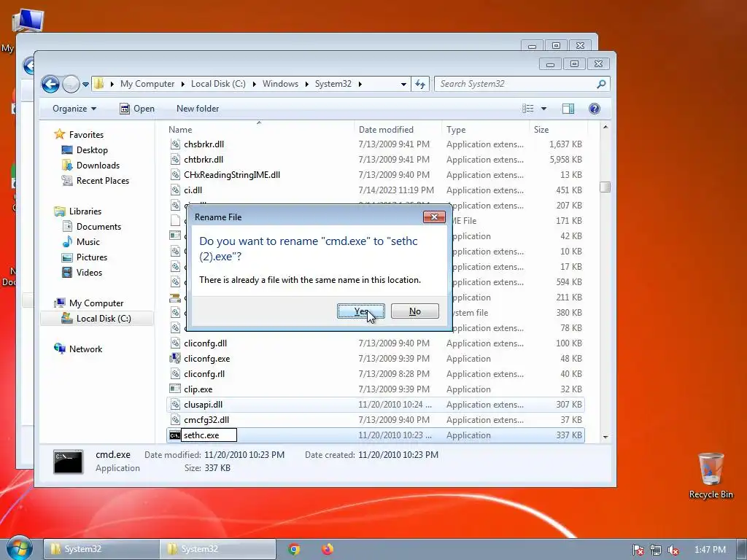
Task: Click System32 in the address breadcrumb
Action: [x=333, y=84]
